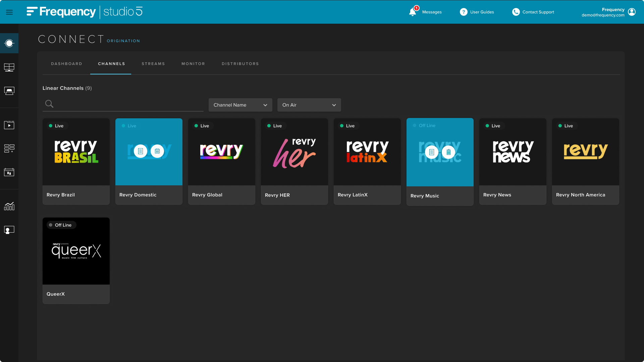Open the Channel Name sort dropdown

[240, 105]
